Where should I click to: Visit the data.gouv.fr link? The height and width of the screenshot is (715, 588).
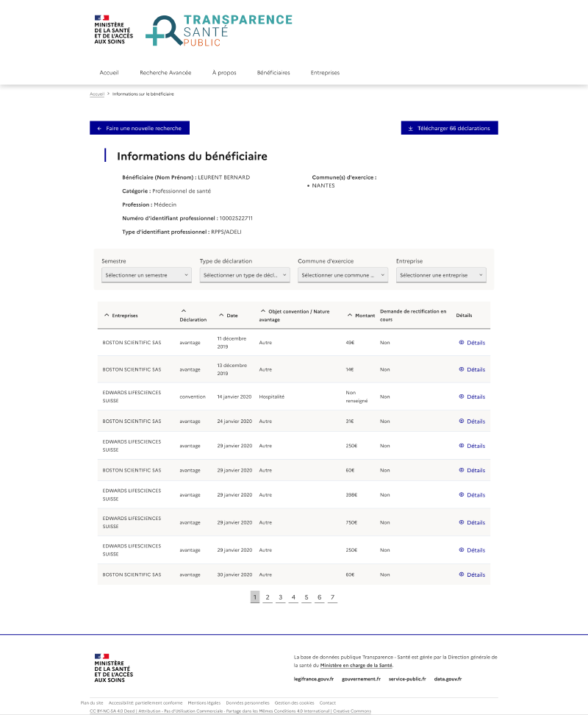pos(448,679)
